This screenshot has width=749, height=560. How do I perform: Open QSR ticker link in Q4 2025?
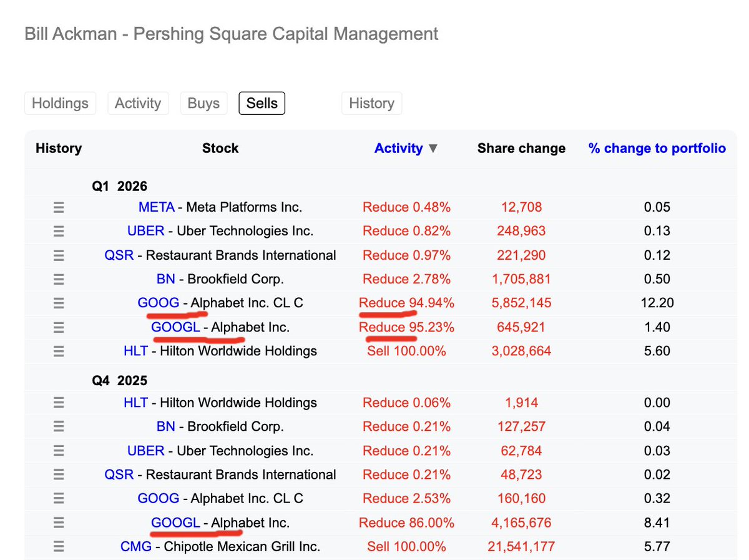[x=119, y=475]
